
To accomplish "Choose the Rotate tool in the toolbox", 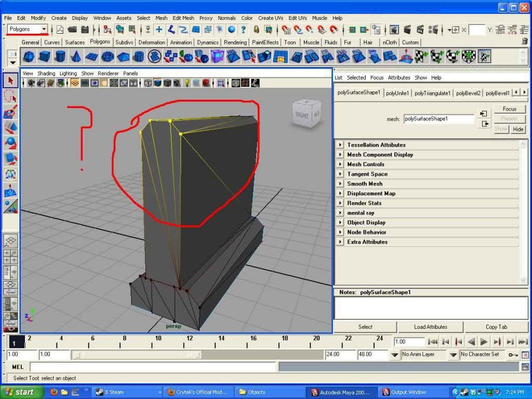I will point(10,142).
